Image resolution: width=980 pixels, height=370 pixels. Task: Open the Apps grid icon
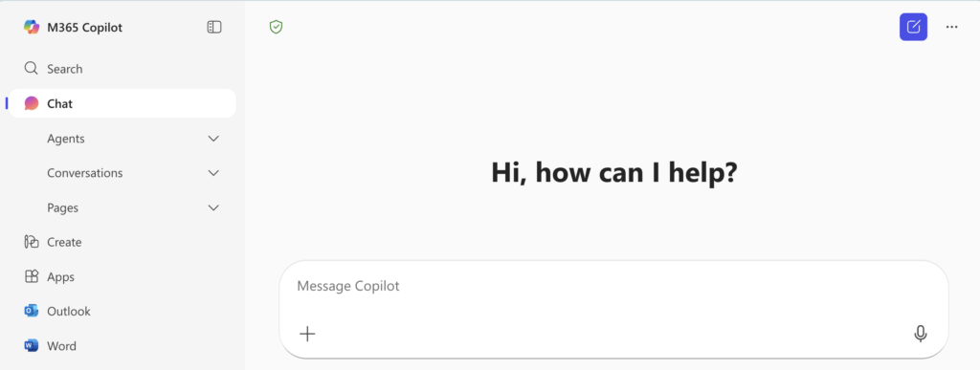pyautogui.click(x=32, y=276)
